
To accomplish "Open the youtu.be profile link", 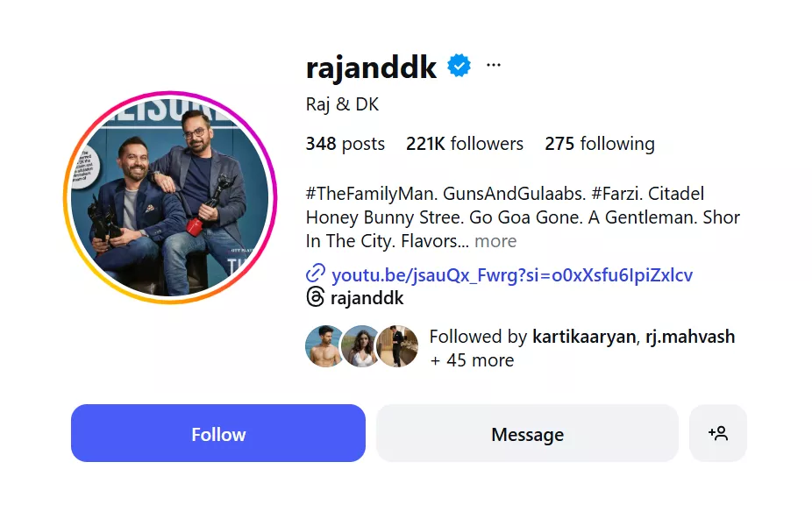I will [x=512, y=275].
